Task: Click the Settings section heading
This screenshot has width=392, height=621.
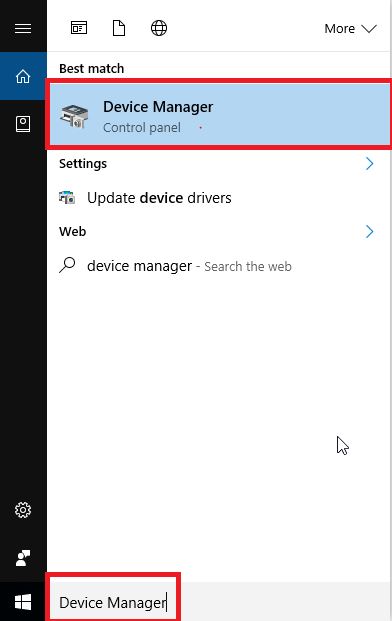Action: pos(83,163)
